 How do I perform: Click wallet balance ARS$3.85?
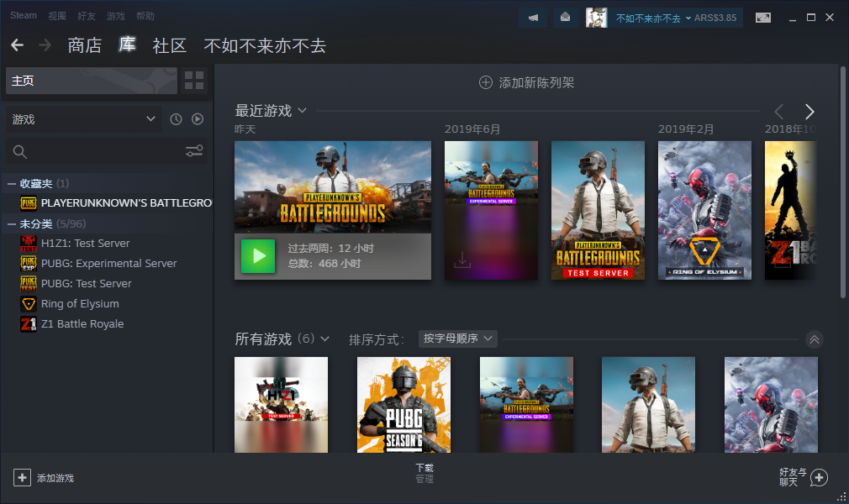(715, 18)
